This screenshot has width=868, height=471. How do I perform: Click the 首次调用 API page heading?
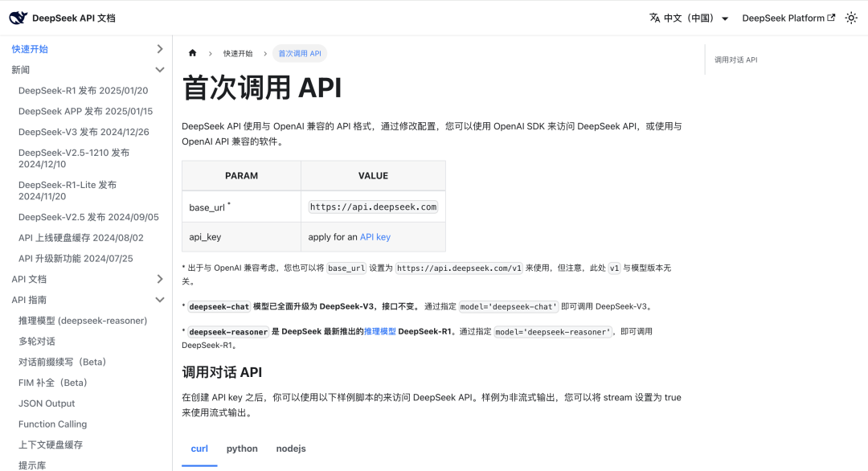[262, 88]
